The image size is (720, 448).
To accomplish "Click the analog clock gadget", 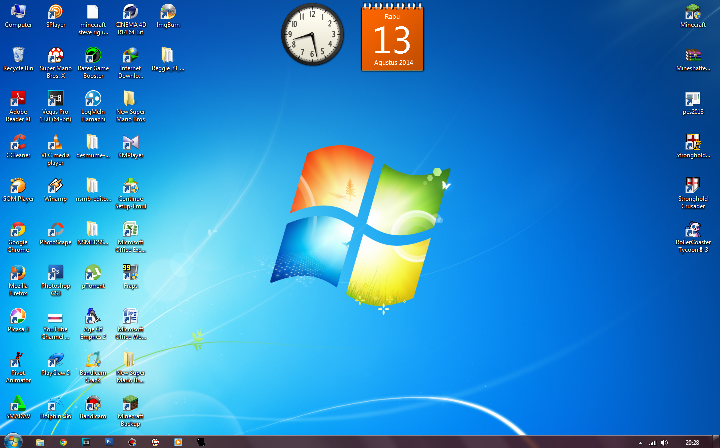I will pyautogui.click(x=312, y=34).
